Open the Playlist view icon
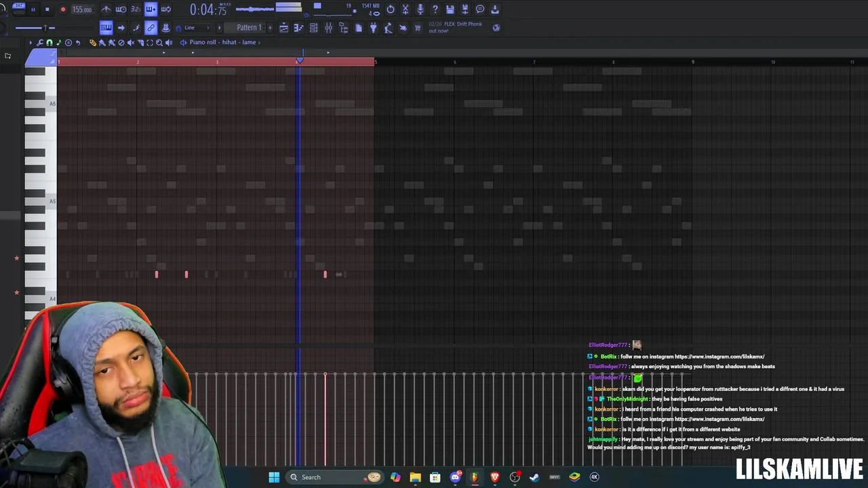 point(284,28)
